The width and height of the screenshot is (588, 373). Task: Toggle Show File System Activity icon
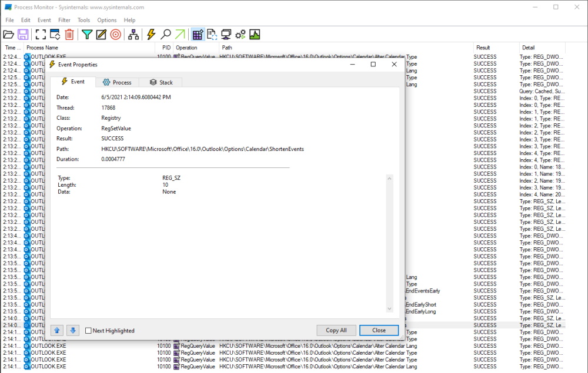pyautogui.click(x=212, y=35)
